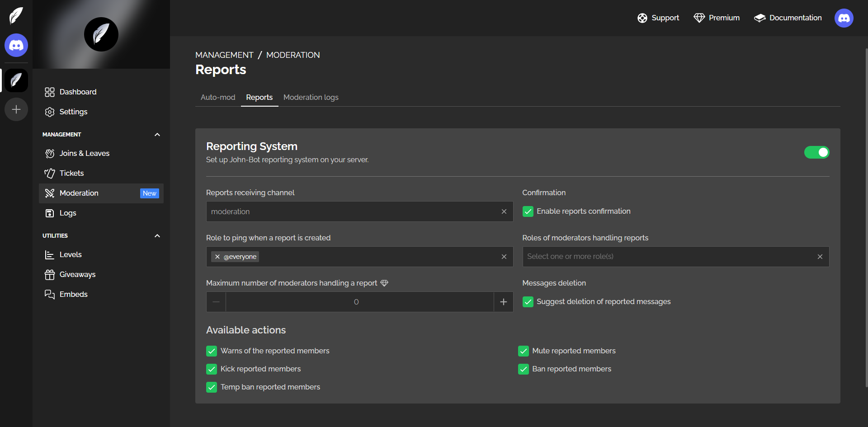The width and height of the screenshot is (868, 427).
Task: Click the feather logo in the top-left corner
Action: point(16,15)
